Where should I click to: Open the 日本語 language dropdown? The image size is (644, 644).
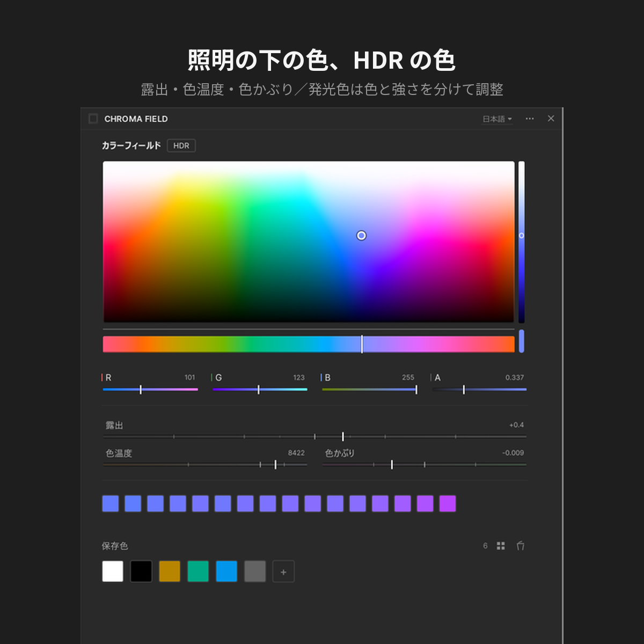tap(497, 119)
